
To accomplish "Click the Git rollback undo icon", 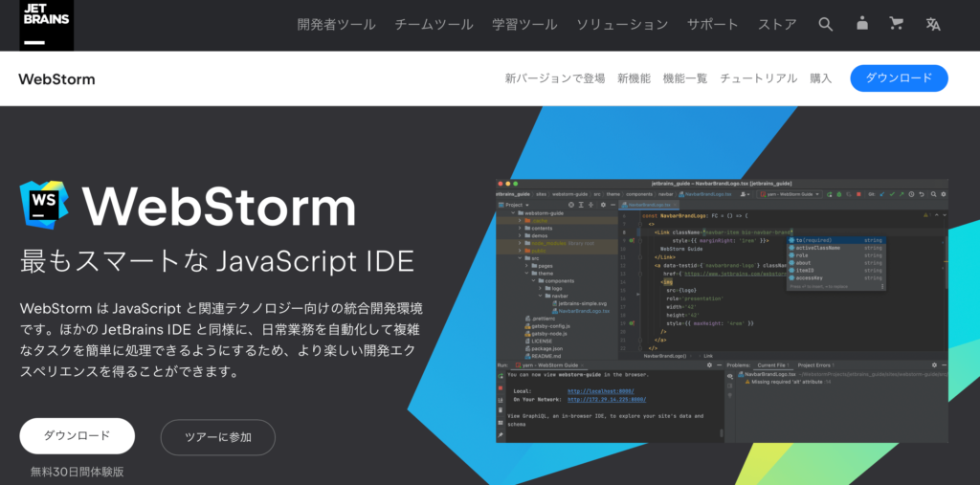I will click(922, 194).
